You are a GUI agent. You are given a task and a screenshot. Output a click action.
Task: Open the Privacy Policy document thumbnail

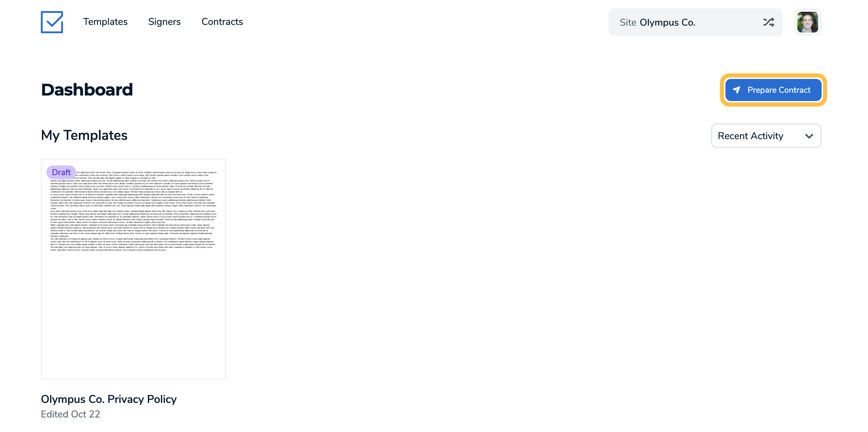(134, 269)
